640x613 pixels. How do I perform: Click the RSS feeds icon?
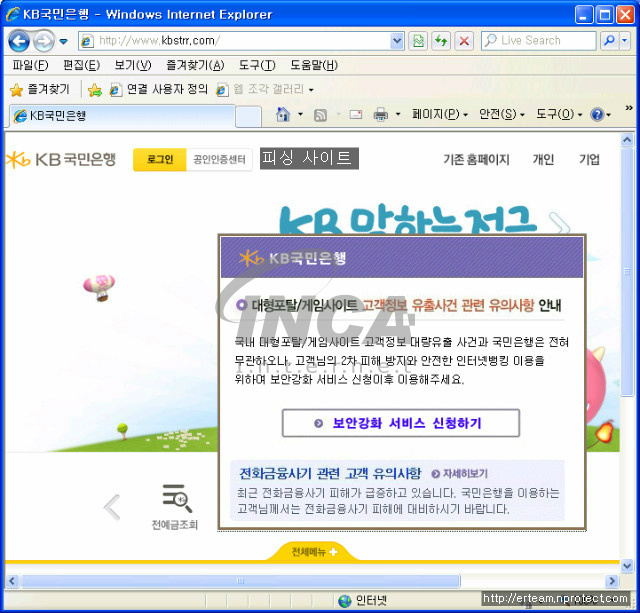(320, 115)
